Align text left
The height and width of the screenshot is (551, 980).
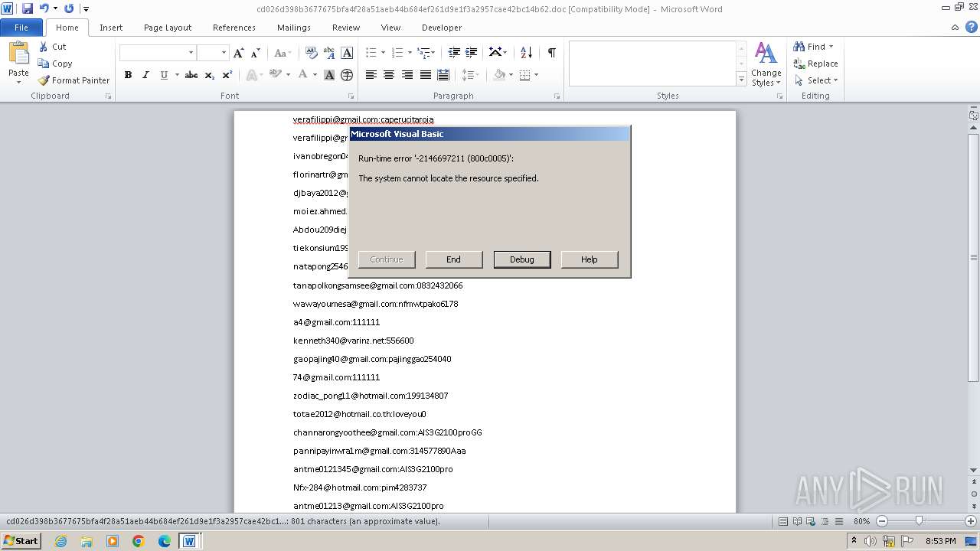point(371,75)
